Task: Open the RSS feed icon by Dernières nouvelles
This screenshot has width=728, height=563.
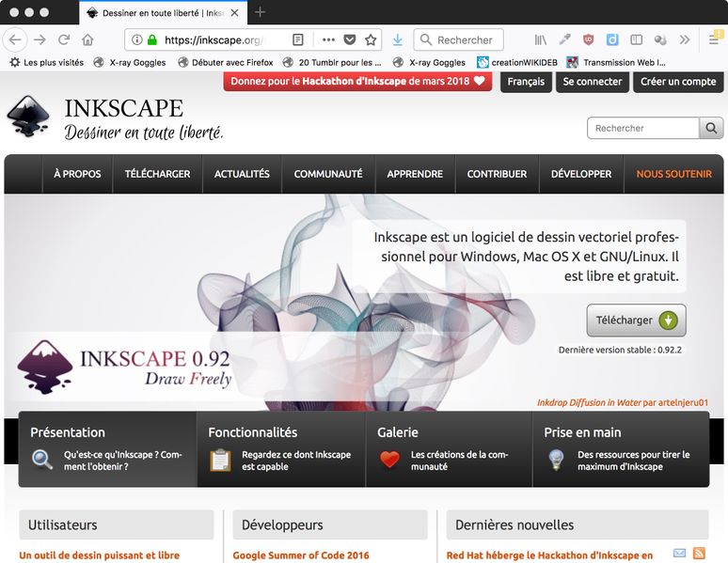Action: (x=699, y=553)
